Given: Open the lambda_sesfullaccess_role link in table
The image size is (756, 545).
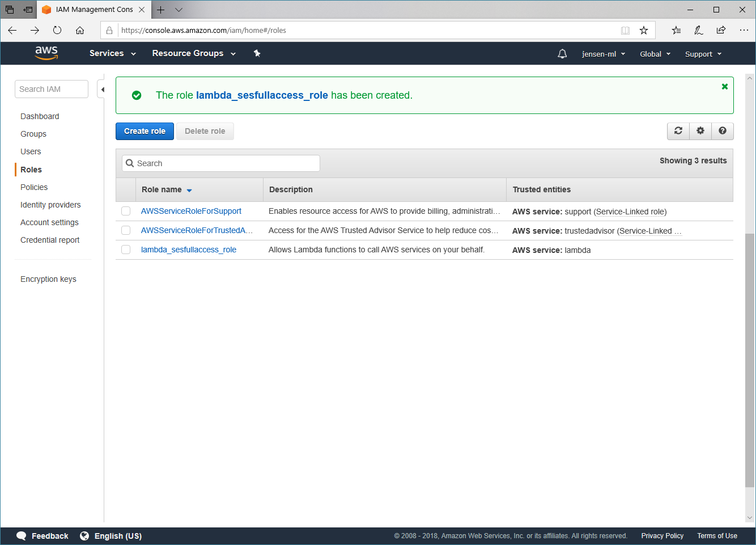Looking at the screenshot, I should coord(188,250).
